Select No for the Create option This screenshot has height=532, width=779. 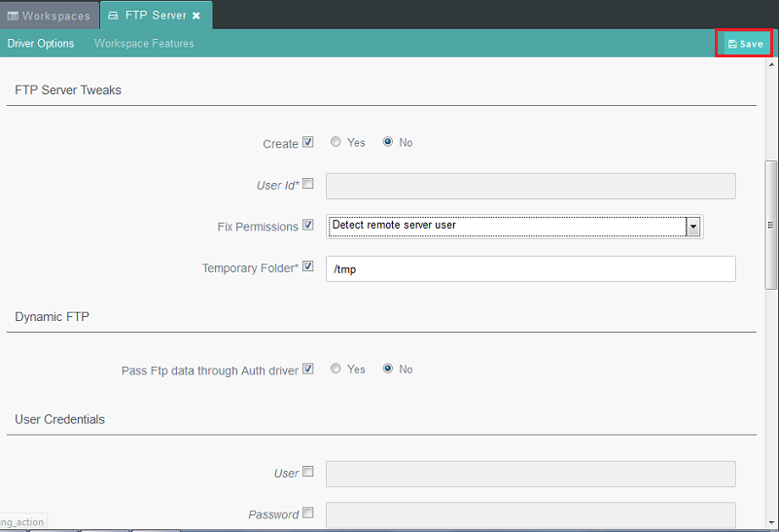point(388,142)
